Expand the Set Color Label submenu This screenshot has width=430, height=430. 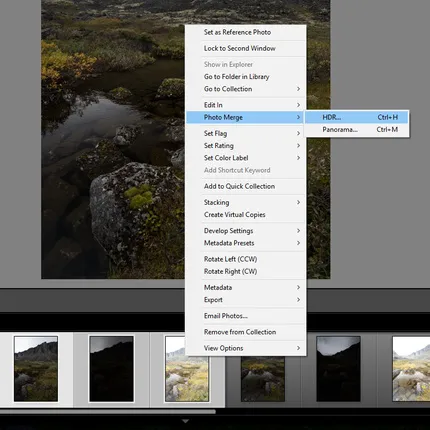(246, 158)
